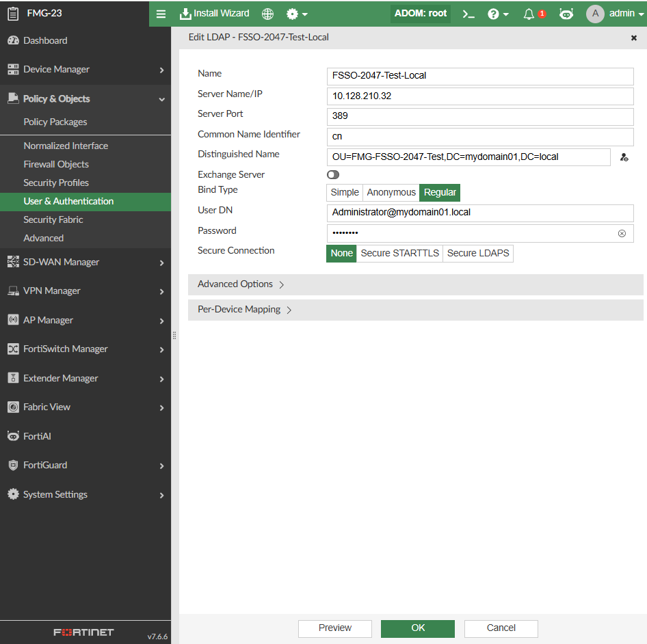
Task: Click the SD-WAN Manager icon
Action: point(13,262)
